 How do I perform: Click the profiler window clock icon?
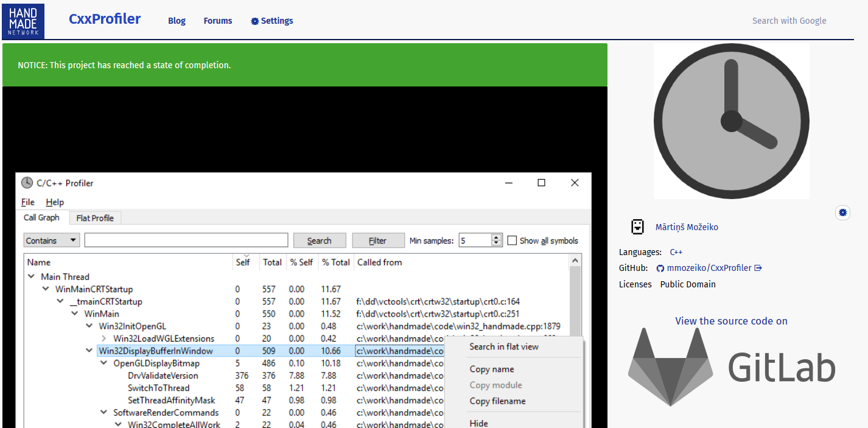pyautogui.click(x=27, y=183)
